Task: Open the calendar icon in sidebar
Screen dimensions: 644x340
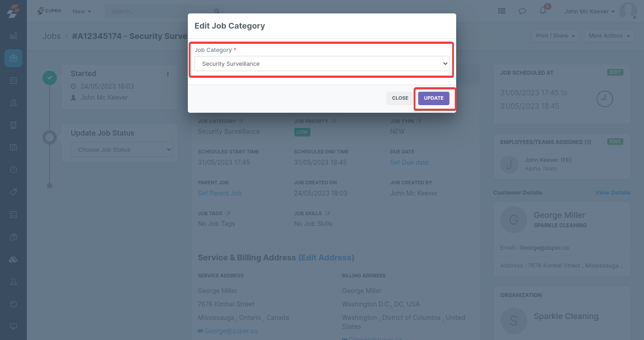Action: [13, 81]
